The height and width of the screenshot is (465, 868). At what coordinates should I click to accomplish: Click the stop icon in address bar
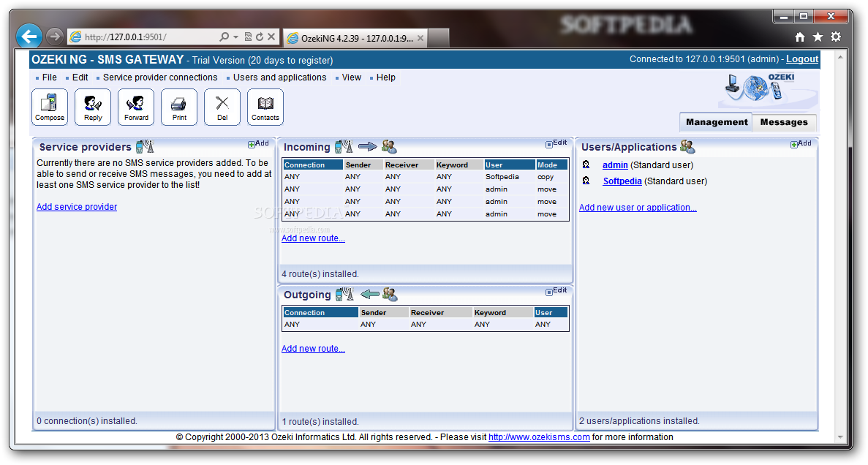coord(271,37)
